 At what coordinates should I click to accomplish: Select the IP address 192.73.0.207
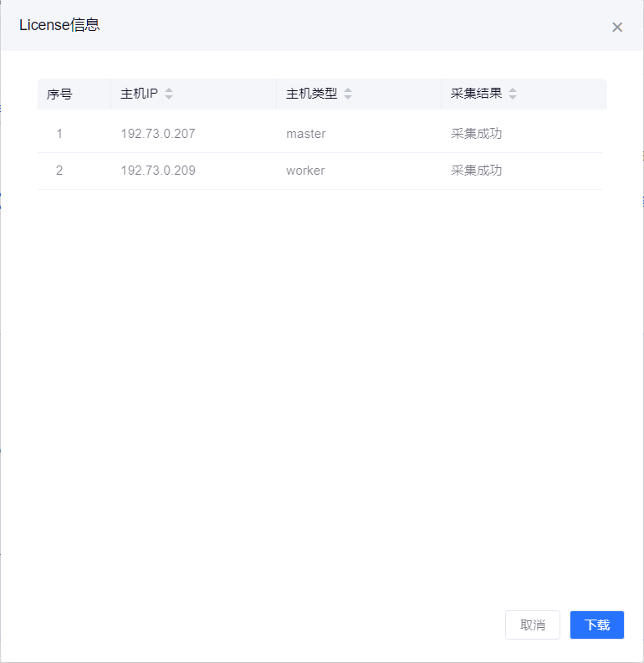click(158, 134)
